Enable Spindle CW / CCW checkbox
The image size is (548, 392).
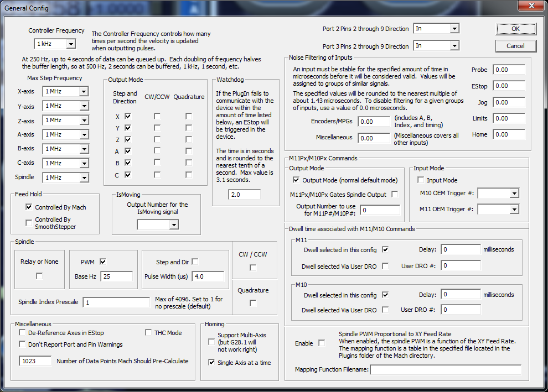(253, 268)
